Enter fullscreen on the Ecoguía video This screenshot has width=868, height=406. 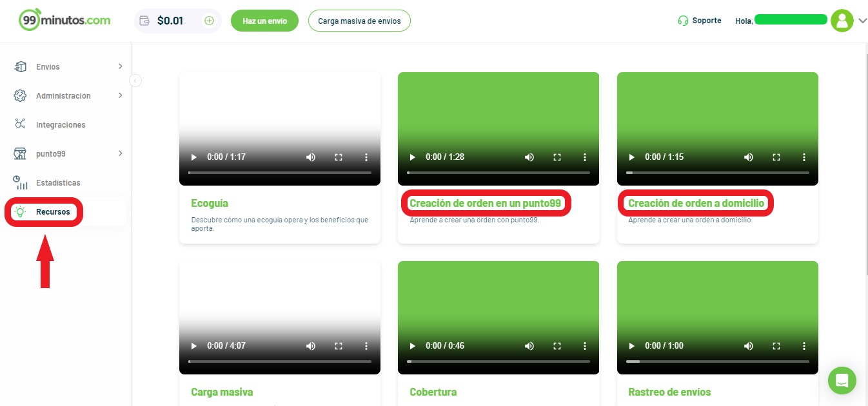(x=339, y=157)
